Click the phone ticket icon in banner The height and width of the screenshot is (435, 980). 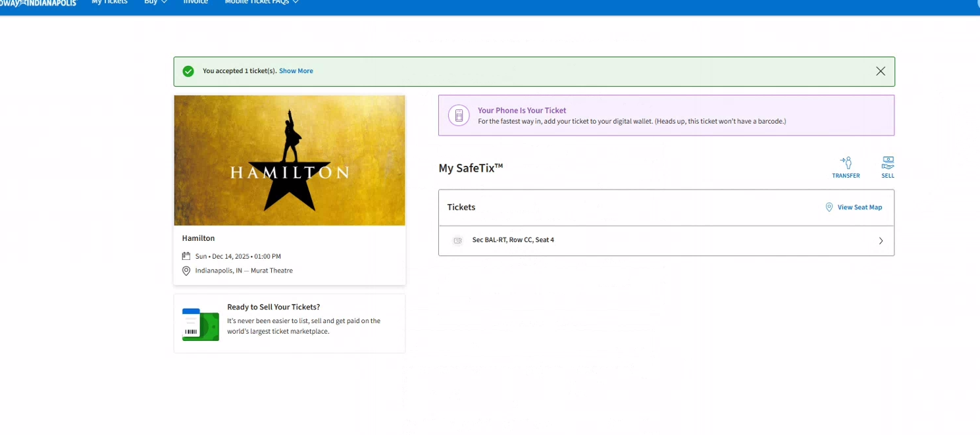point(459,115)
